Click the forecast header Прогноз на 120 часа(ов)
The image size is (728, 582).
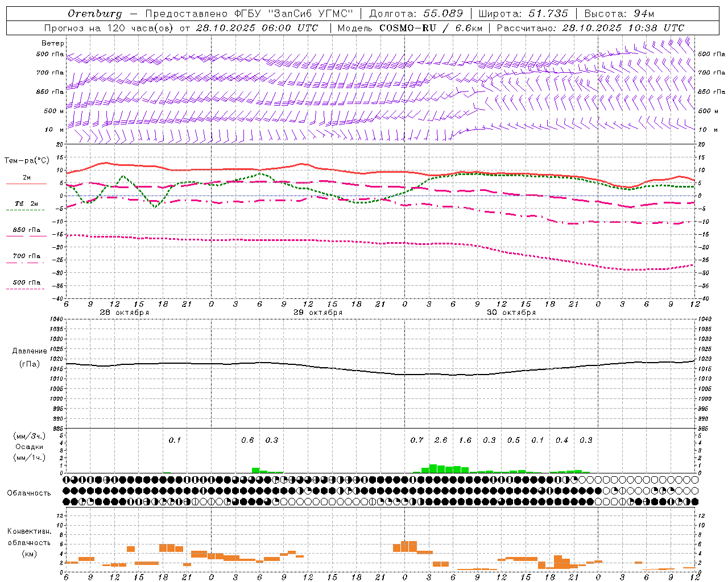pos(109,28)
